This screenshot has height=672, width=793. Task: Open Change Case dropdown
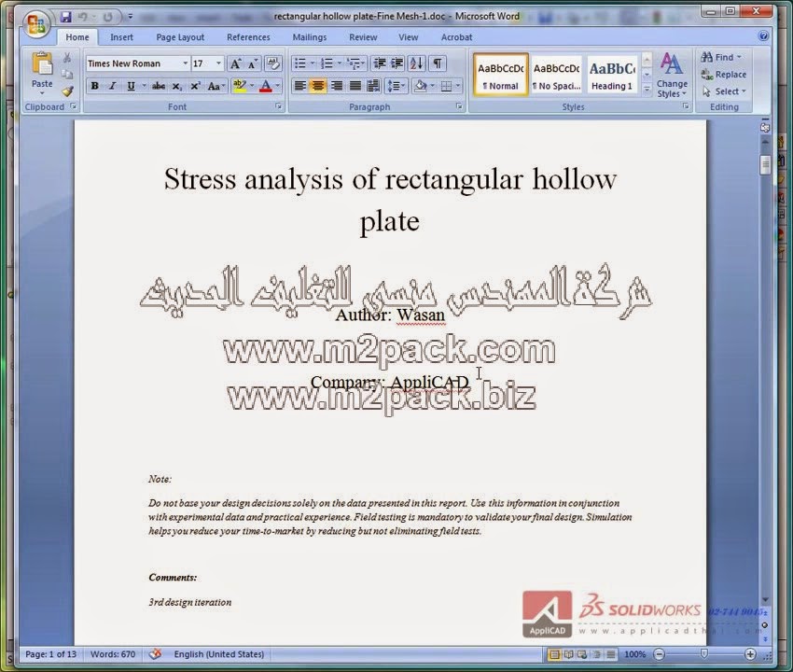(x=216, y=86)
